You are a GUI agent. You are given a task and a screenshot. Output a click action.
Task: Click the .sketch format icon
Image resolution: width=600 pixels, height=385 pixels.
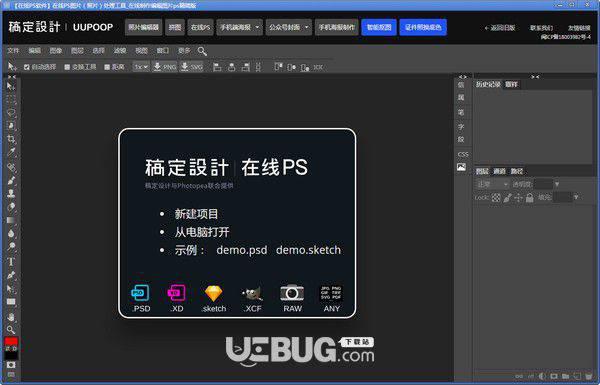[x=214, y=299]
